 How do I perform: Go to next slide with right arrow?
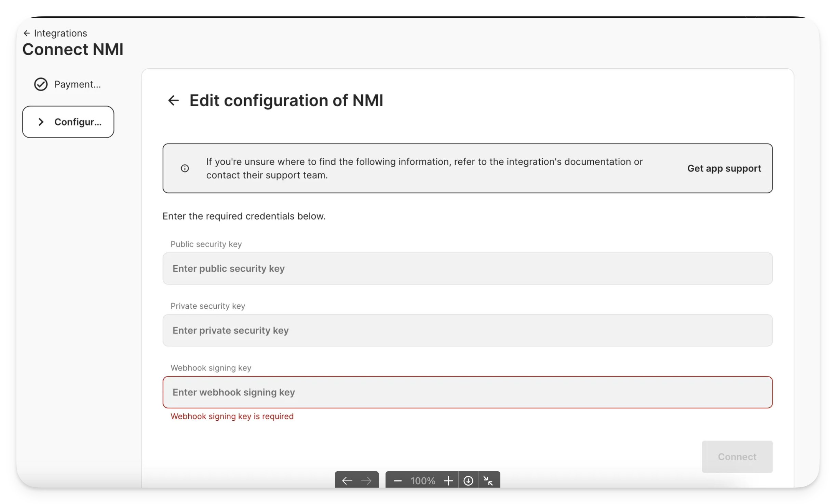[366, 481]
